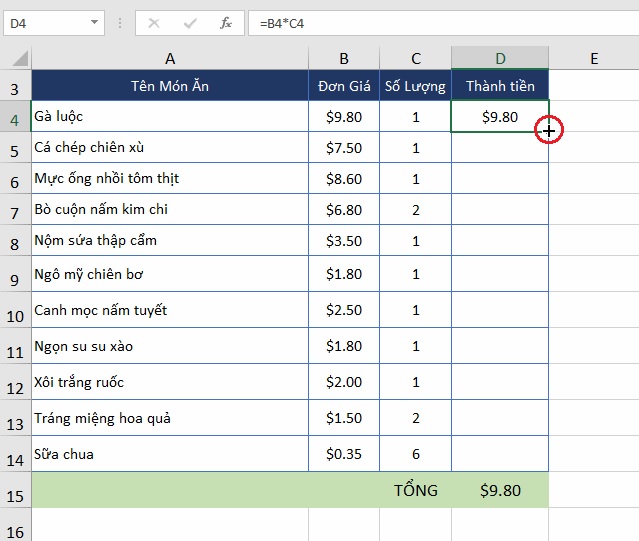Select row 3 header
The image size is (639, 541).
pos(15,85)
